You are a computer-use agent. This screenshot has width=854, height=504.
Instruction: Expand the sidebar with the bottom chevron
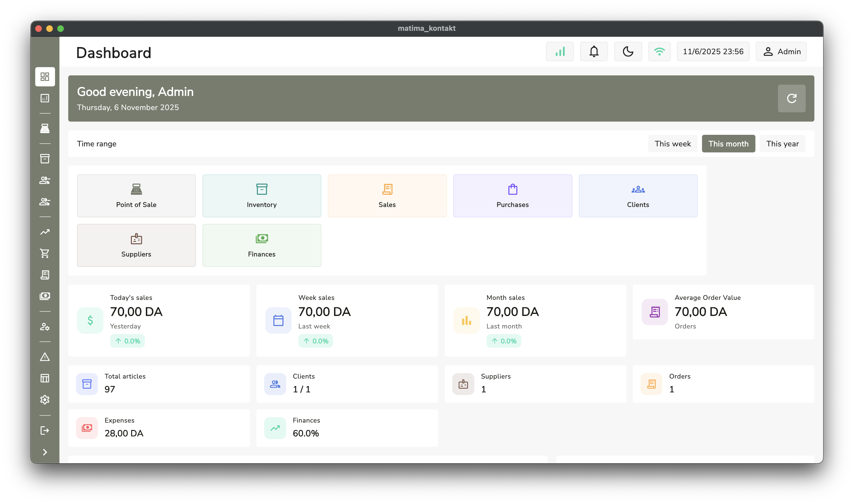[45, 452]
